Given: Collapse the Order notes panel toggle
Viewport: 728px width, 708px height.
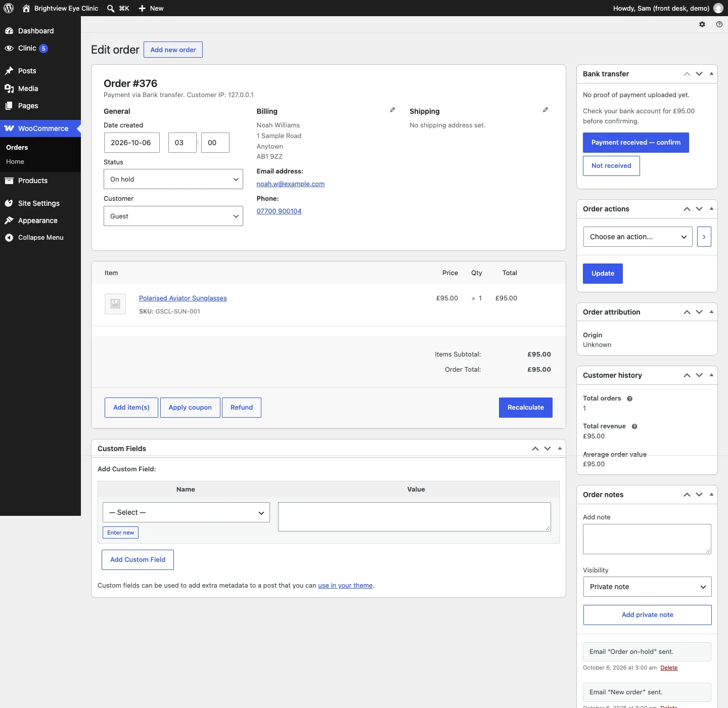Looking at the screenshot, I should (x=711, y=495).
